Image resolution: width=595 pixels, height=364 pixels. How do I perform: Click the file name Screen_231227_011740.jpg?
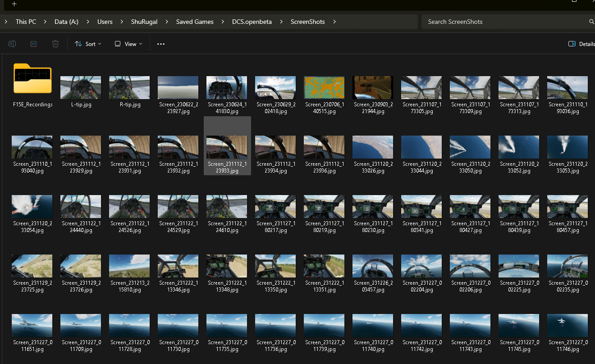[373, 346]
